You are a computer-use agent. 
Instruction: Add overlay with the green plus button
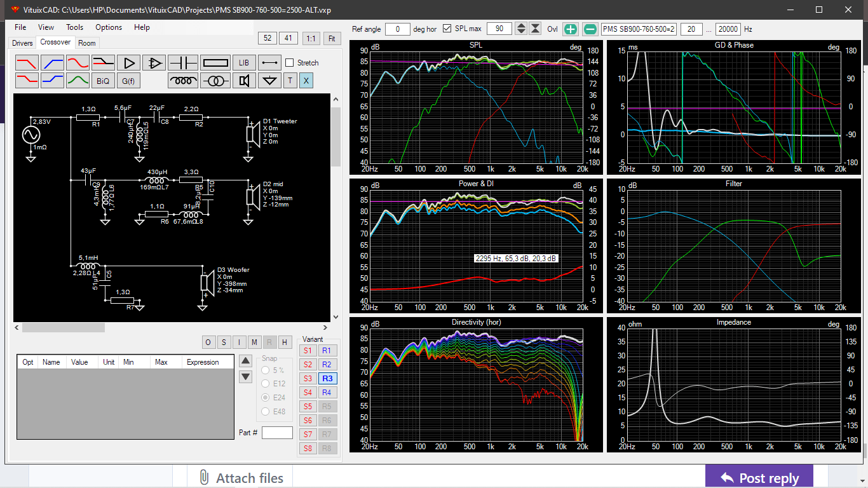(x=571, y=29)
